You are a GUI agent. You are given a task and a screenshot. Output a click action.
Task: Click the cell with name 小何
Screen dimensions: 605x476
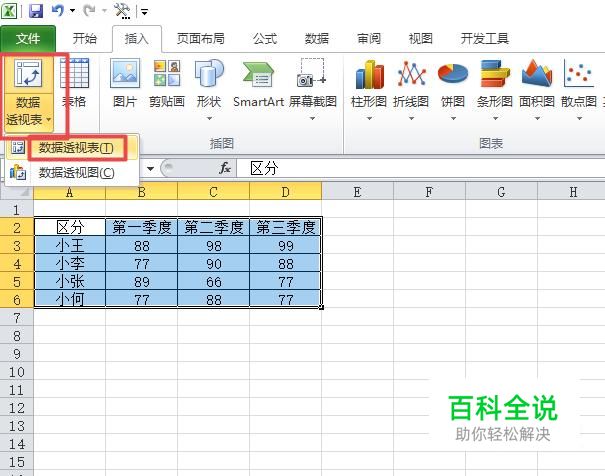tap(69, 299)
